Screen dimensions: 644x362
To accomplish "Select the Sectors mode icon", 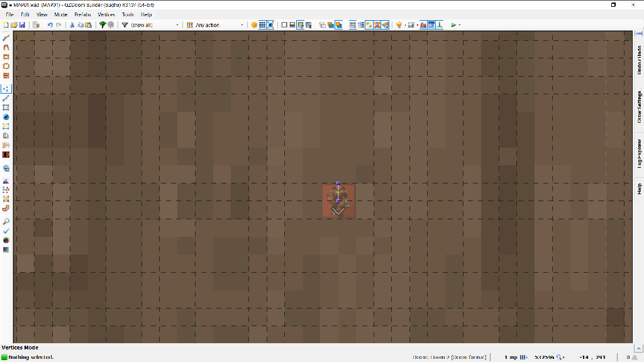I will click(x=6, y=107).
